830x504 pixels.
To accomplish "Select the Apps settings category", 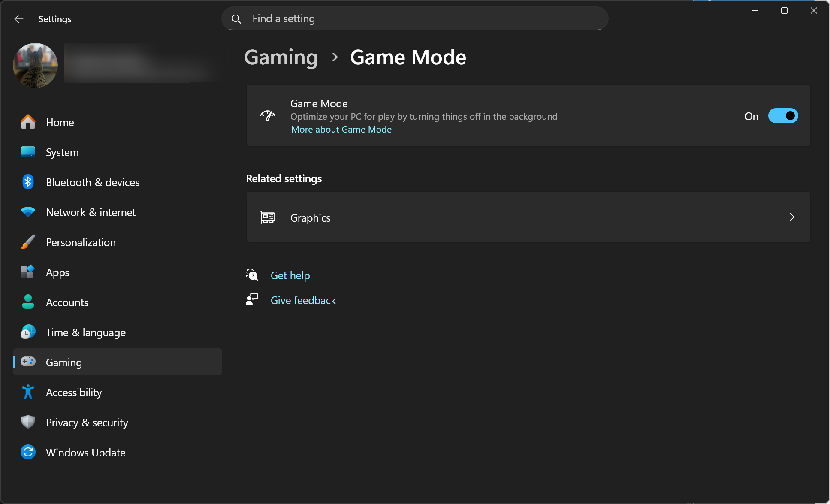I will point(57,272).
